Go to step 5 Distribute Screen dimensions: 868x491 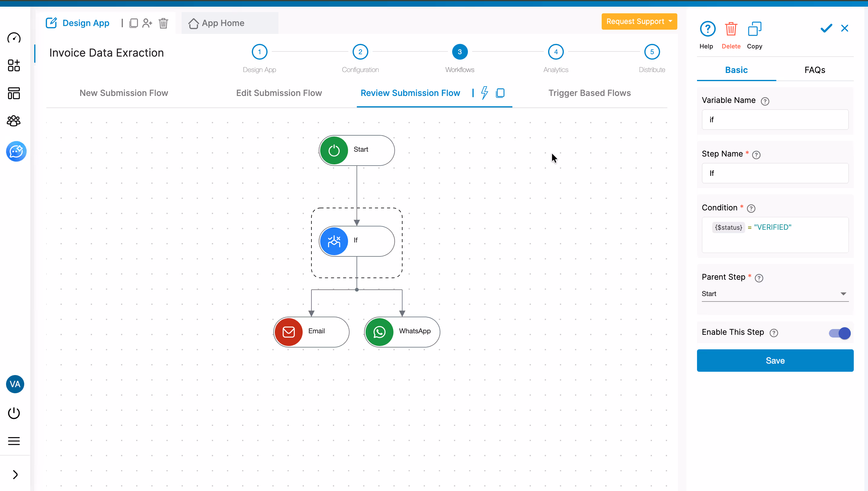pyautogui.click(x=652, y=51)
